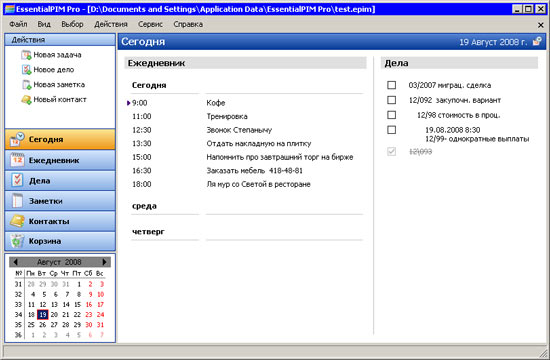Go to the next month in the calendar
Image resolution: width=550 pixels, height=360 pixels.
click(104, 262)
